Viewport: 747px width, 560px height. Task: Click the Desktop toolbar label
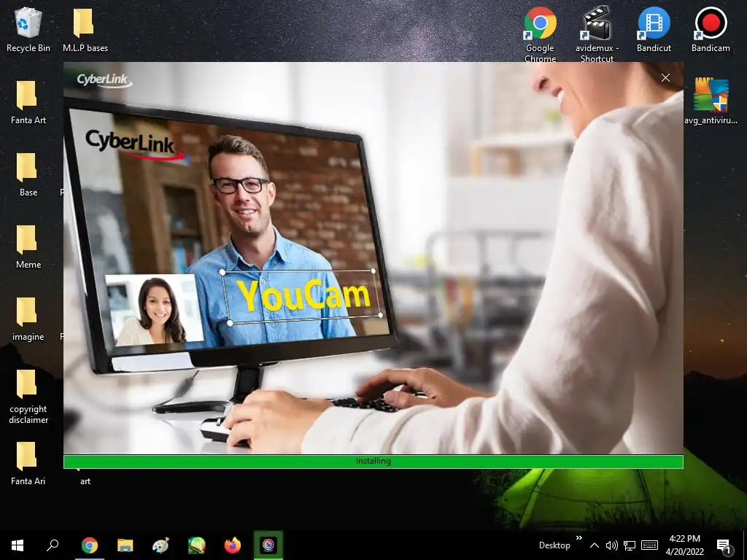click(x=554, y=545)
